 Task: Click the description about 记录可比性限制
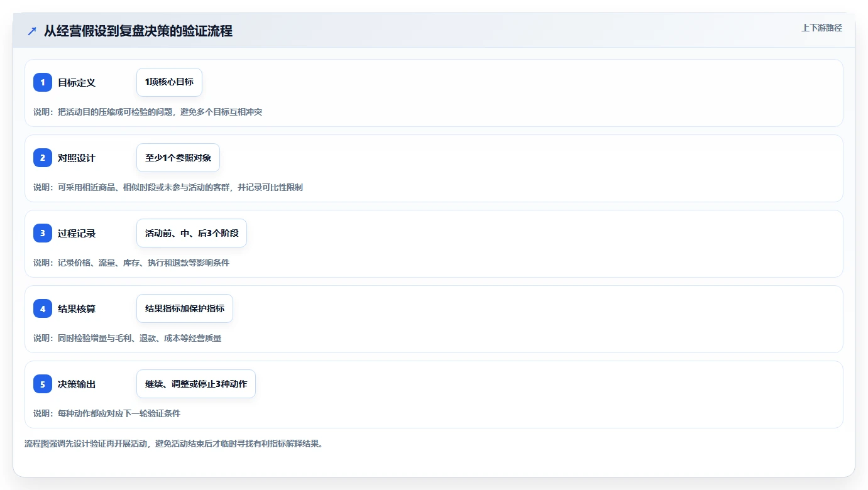pos(168,187)
